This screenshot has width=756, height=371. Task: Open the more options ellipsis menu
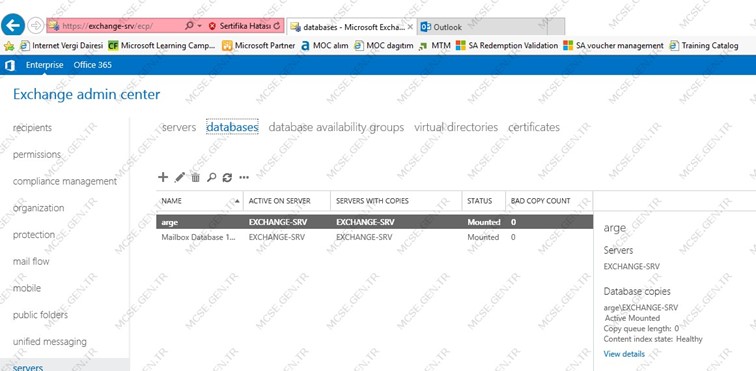click(x=244, y=178)
